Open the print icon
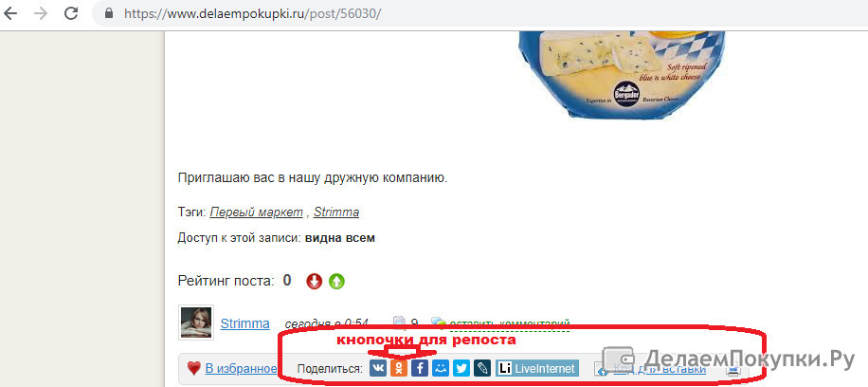868x387 pixels. point(734,370)
